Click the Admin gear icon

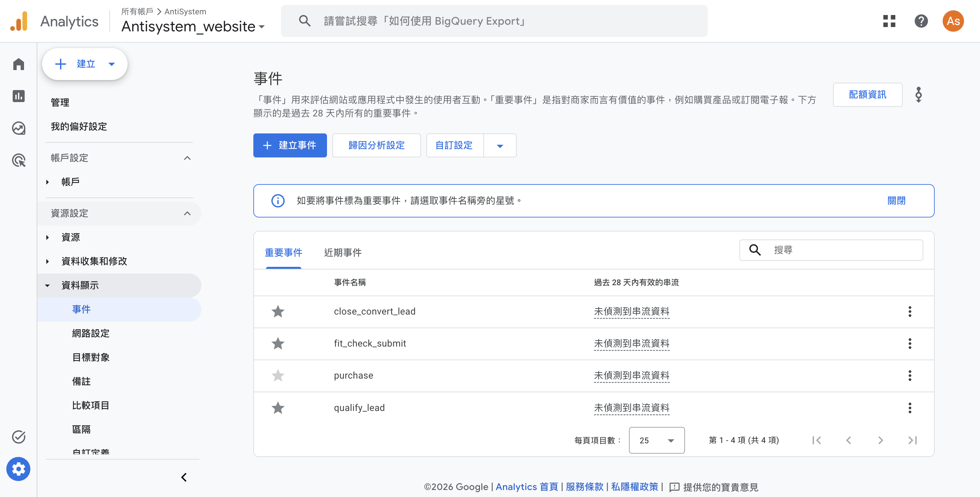(x=18, y=469)
